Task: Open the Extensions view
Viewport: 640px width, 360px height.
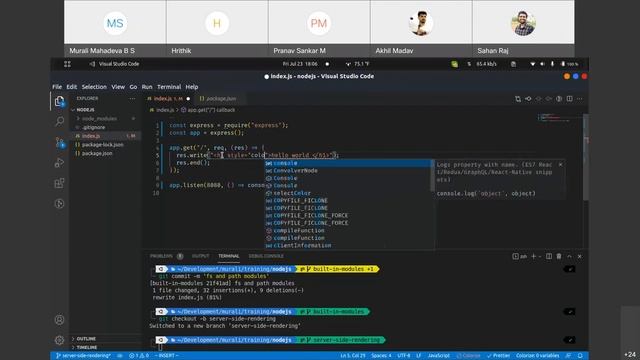Action: click(x=60, y=183)
